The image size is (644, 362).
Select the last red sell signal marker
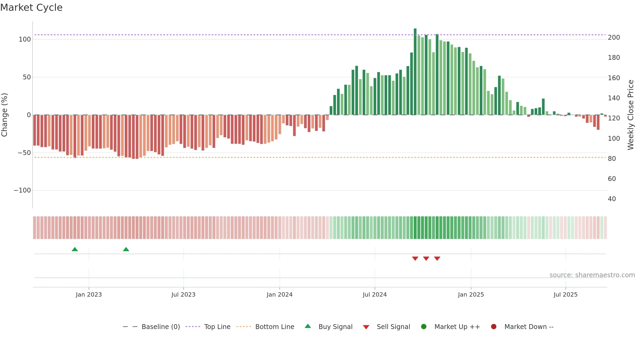pos(437,258)
